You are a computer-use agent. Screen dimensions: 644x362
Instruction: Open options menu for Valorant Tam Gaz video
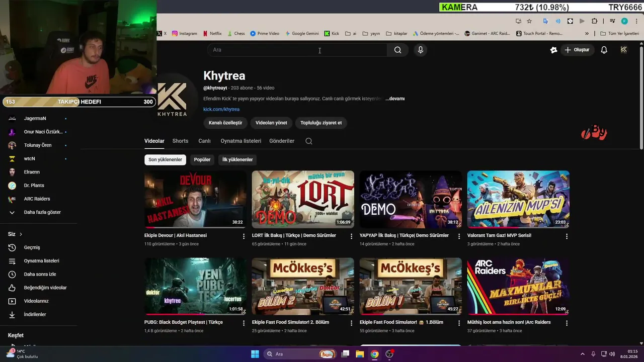(x=567, y=236)
